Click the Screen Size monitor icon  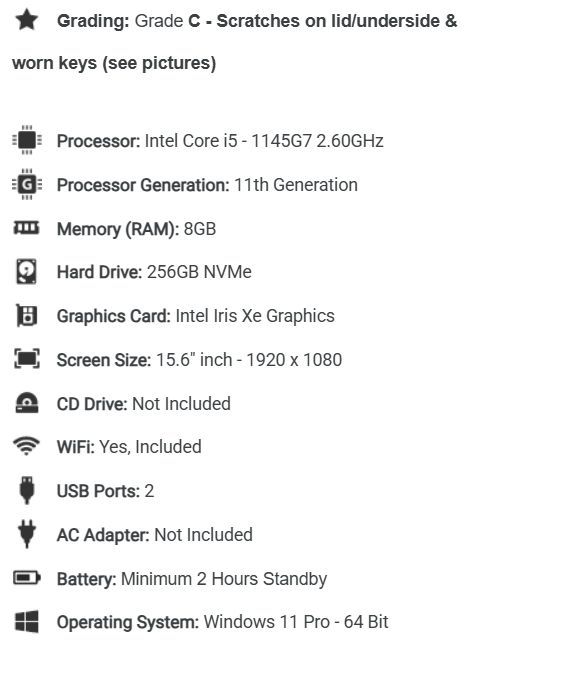click(27, 359)
